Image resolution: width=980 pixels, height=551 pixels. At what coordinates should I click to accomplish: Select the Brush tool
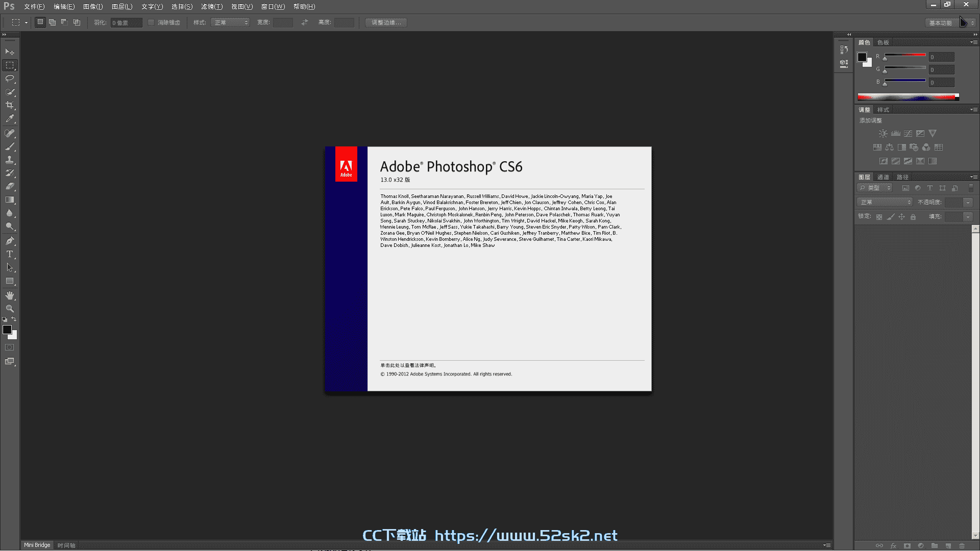pyautogui.click(x=10, y=146)
